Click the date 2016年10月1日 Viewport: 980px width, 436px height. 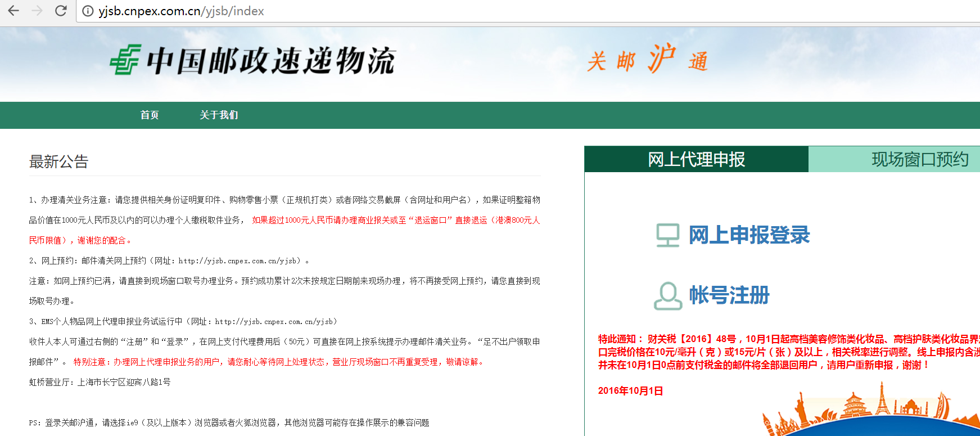pos(630,391)
